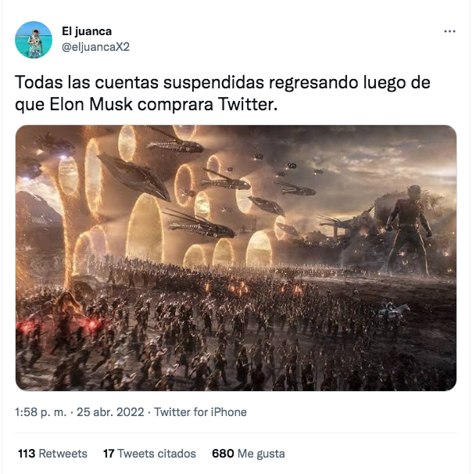Click the large glowing portal in image

144,228
